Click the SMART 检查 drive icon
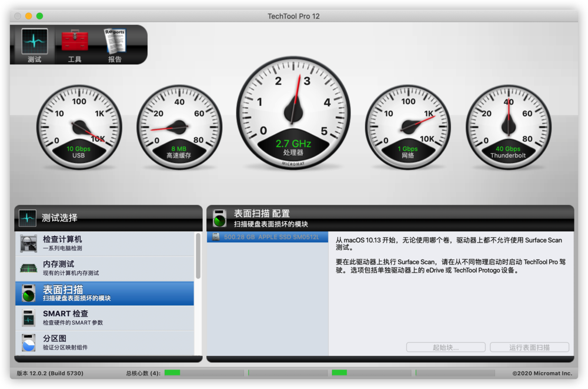The width and height of the screenshot is (588, 389). [28, 318]
